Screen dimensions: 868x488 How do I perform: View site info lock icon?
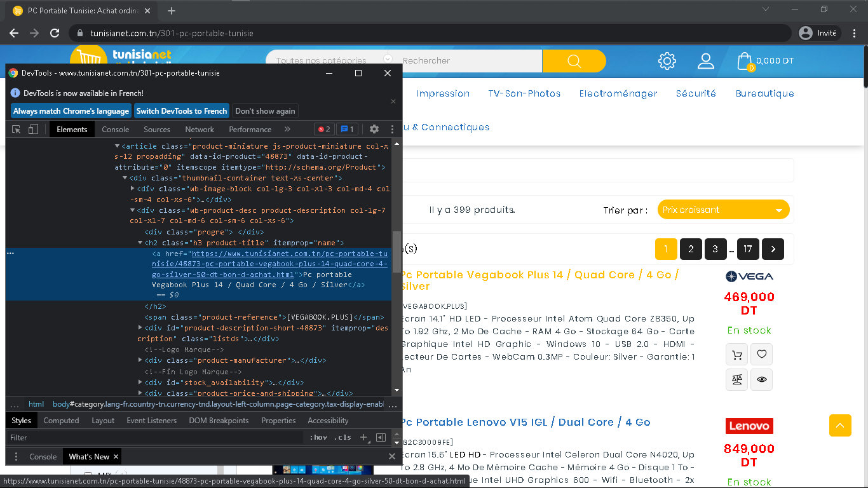click(x=80, y=33)
